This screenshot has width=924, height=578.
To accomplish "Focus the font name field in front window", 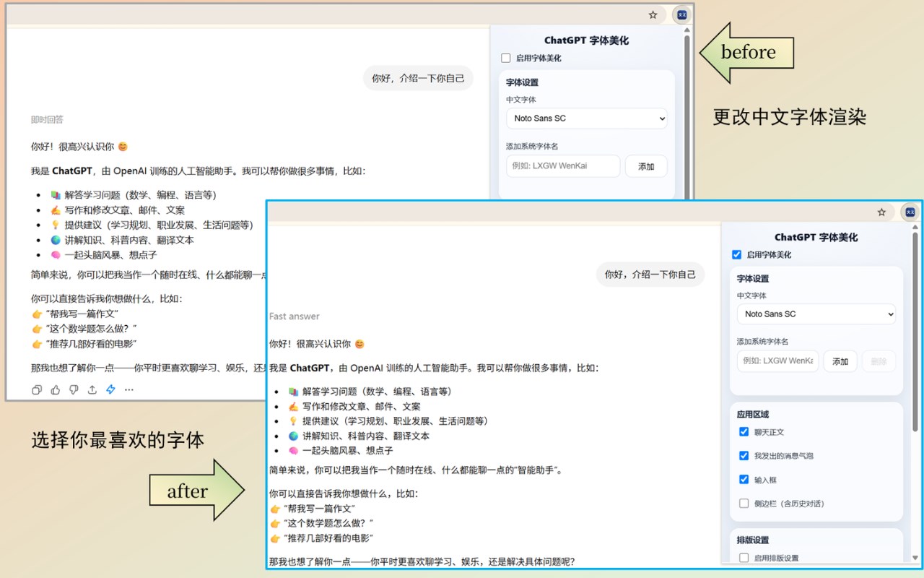I will pyautogui.click(x=777, y=361).
